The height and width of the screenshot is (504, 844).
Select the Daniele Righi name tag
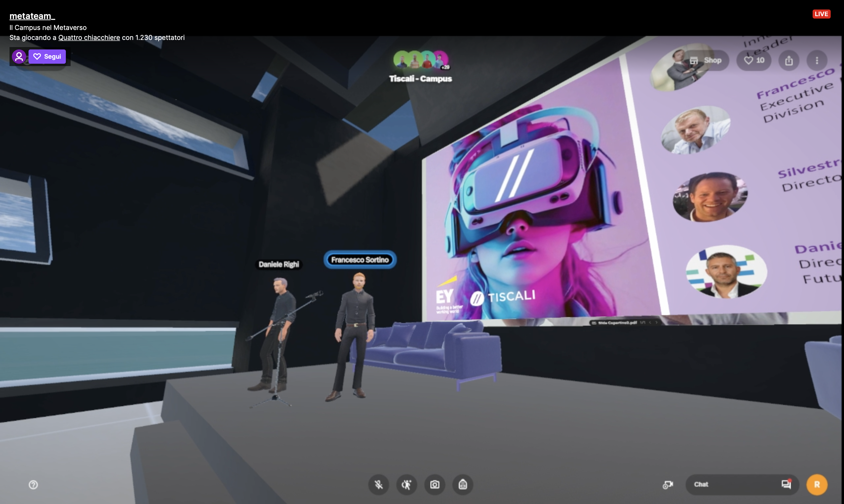point(279,264)
